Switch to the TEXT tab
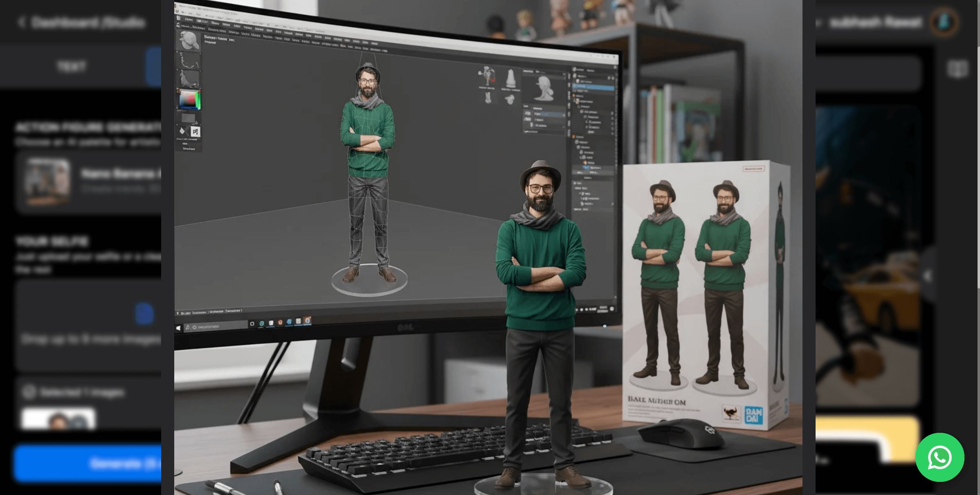Viewport: 980px width, 495px height. pos(72,66)
